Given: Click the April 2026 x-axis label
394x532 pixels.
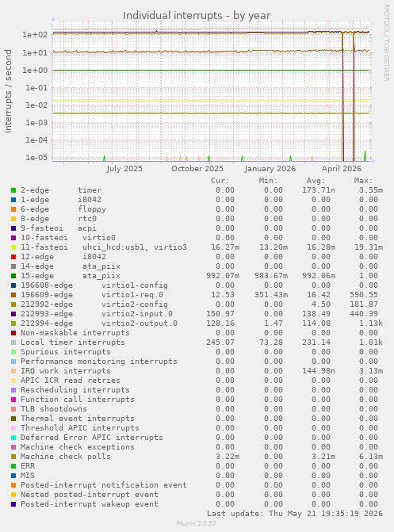Looking at the screenshot, I should (x=342, y=169).
